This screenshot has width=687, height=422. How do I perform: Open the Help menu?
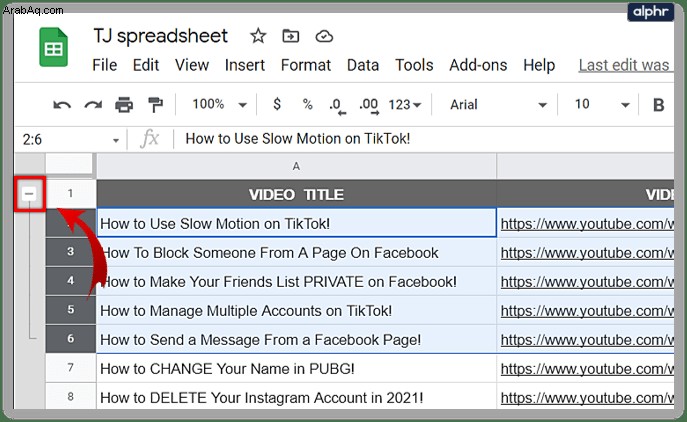point(539,65)
